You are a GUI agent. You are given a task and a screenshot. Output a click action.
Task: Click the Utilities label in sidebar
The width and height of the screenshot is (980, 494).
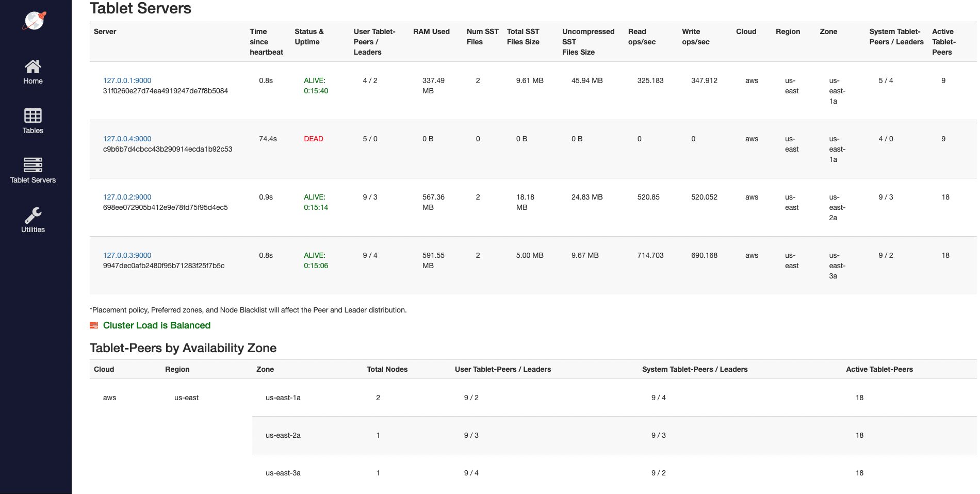tap(32, 229)
